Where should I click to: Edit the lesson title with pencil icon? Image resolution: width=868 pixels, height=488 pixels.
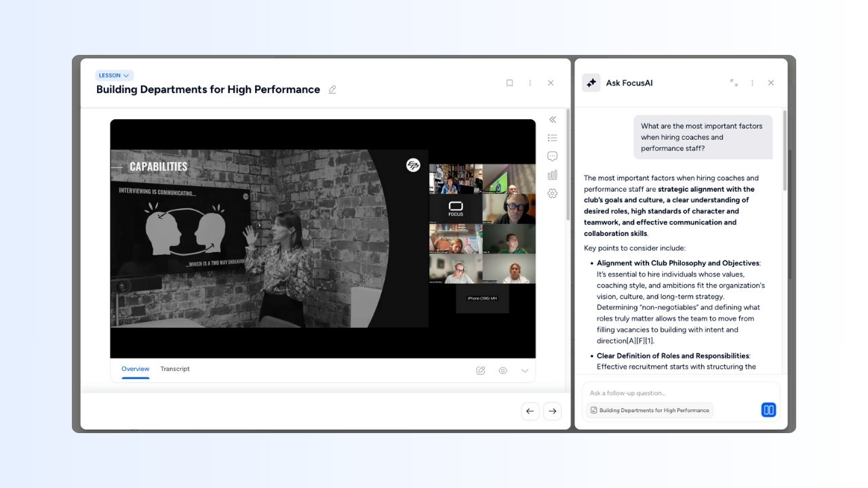pyautogui.click(x=332, y=89)
